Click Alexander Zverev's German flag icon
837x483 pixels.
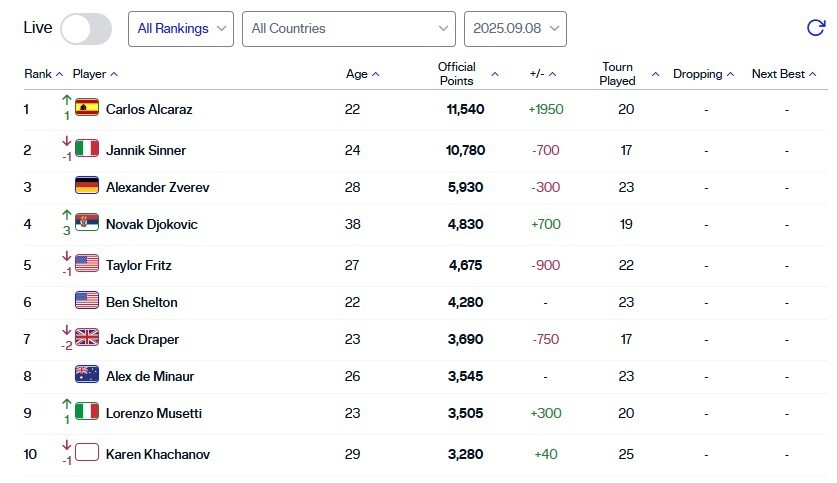[x=87, y=187]
